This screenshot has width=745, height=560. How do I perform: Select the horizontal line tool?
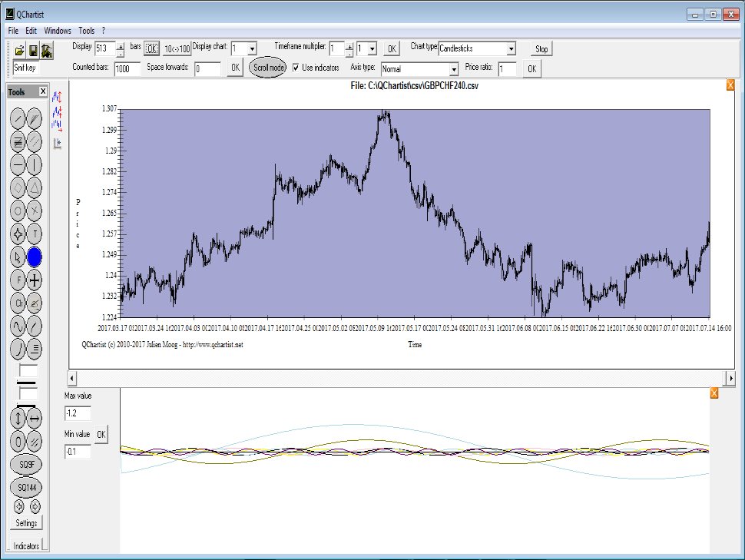18,164
